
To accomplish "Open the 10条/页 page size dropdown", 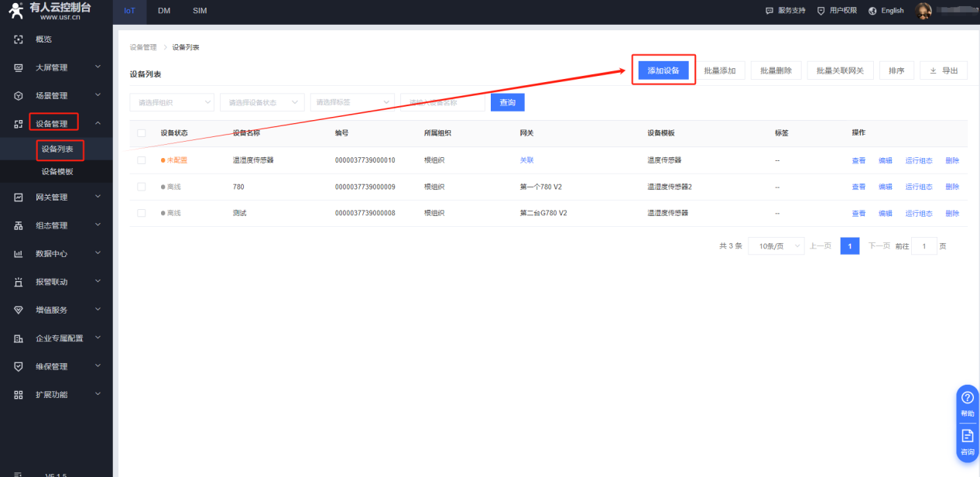I will pos(776,246).
